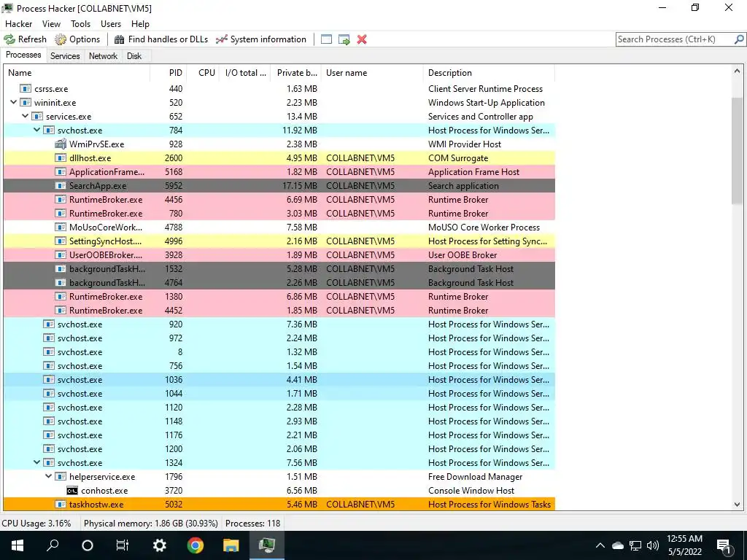The width and height of the screenshot is (747, 560).
Task: Select RuntimeBroker.exe PID 4456 row
Action: [x=279, y=200]
